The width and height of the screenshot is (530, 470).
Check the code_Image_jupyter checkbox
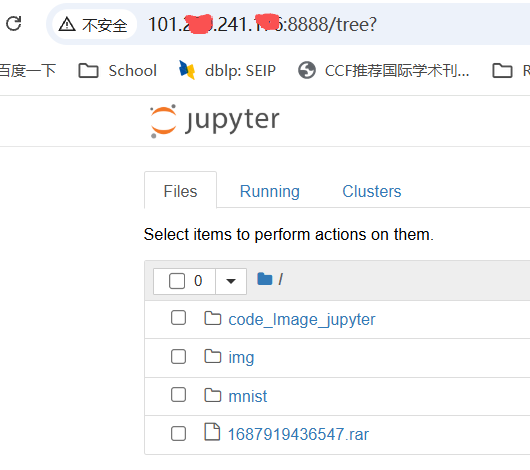178,318
